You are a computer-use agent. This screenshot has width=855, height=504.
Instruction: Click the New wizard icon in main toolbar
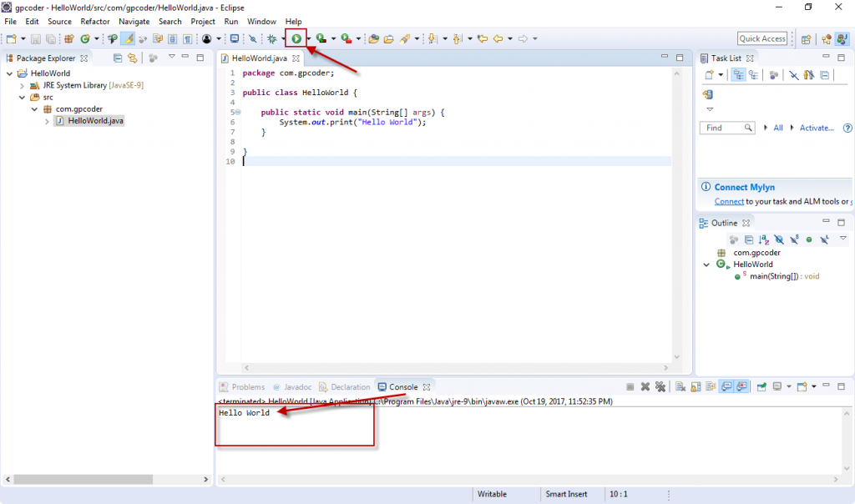tap(11, 38)
